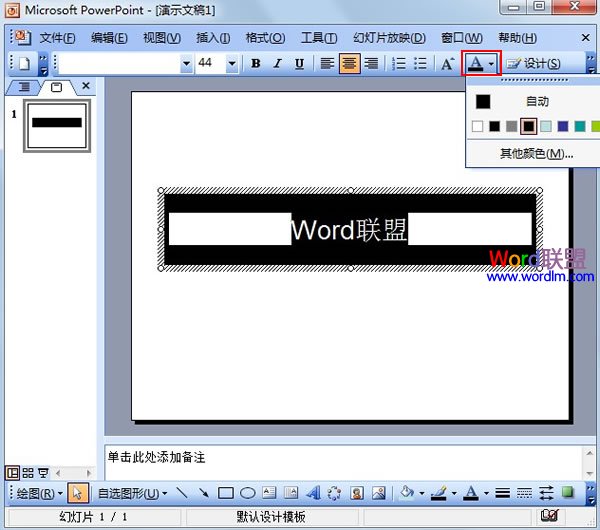
Task: Toggle Italic formatting
Action: [x=278, y=63]
